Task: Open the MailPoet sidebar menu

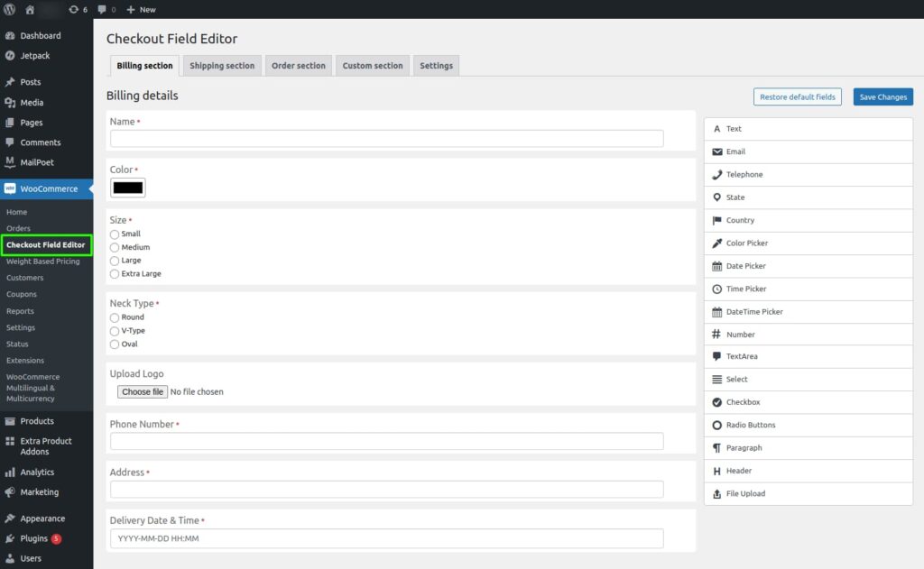Action: tap(47, 162)
